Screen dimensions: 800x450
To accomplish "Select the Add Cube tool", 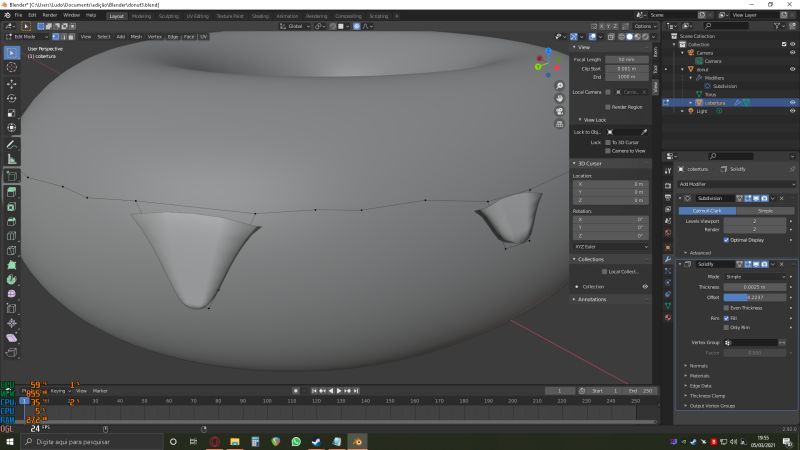I will pyautogui.click(x=12, y=176).
